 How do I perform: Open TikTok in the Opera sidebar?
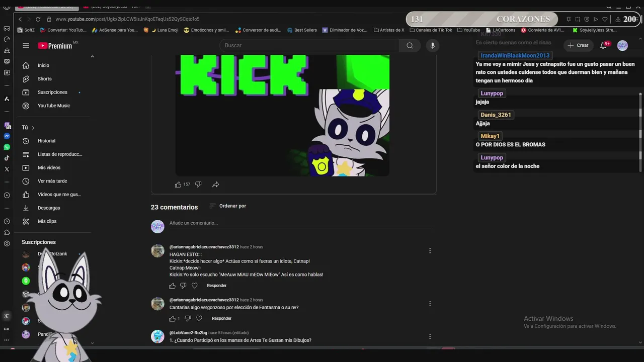(x=7, y=158)
